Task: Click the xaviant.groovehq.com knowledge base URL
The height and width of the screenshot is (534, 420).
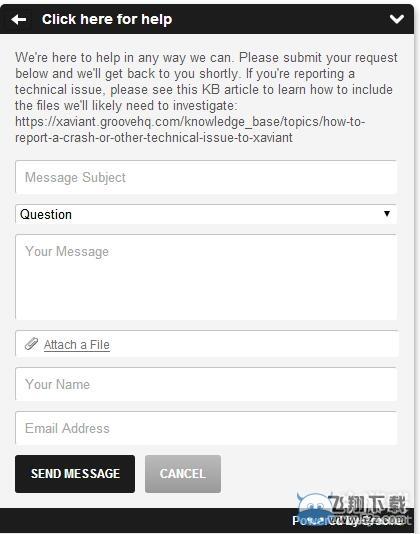Action: 190,129
